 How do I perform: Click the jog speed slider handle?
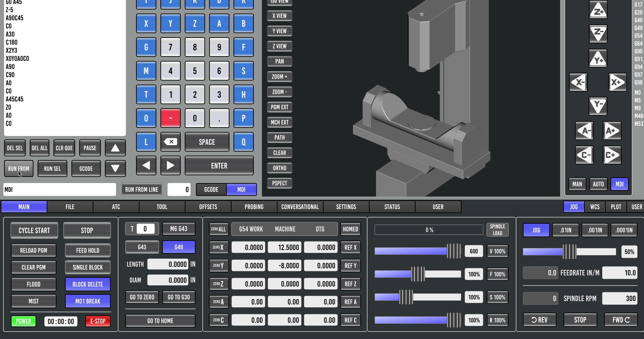[569, 252]
